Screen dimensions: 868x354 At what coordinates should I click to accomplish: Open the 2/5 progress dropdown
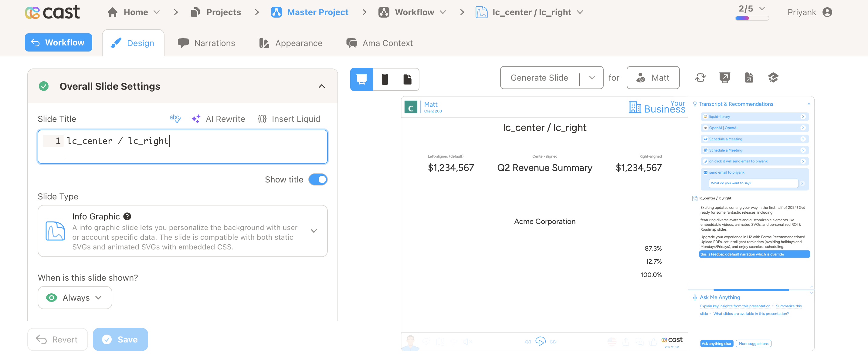click(762, 9)
